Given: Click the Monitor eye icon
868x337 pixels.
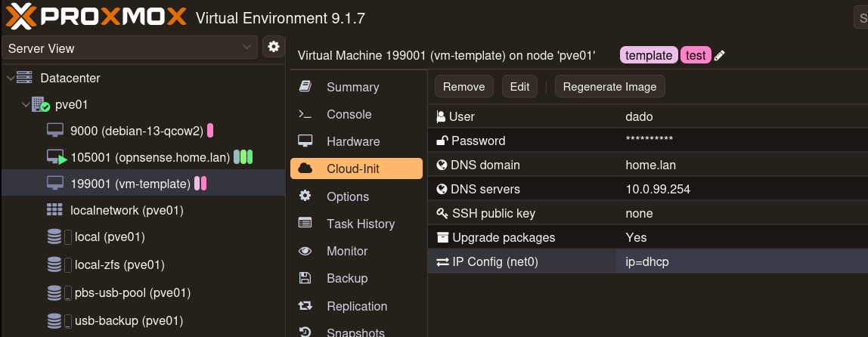Looking at the screenshot, I should [x=305, y=251].
